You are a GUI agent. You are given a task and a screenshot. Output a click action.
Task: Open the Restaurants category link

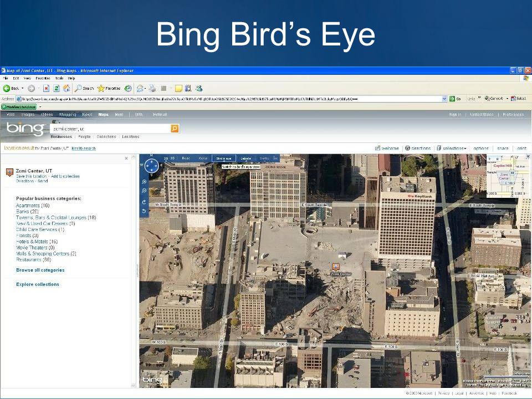coord(34,259)
